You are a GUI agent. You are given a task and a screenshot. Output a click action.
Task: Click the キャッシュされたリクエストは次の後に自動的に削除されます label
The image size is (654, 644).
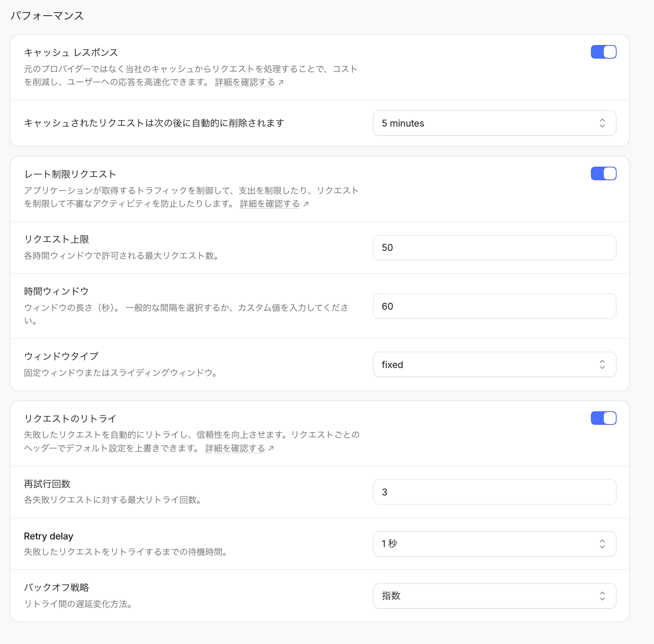pos(154,123)
